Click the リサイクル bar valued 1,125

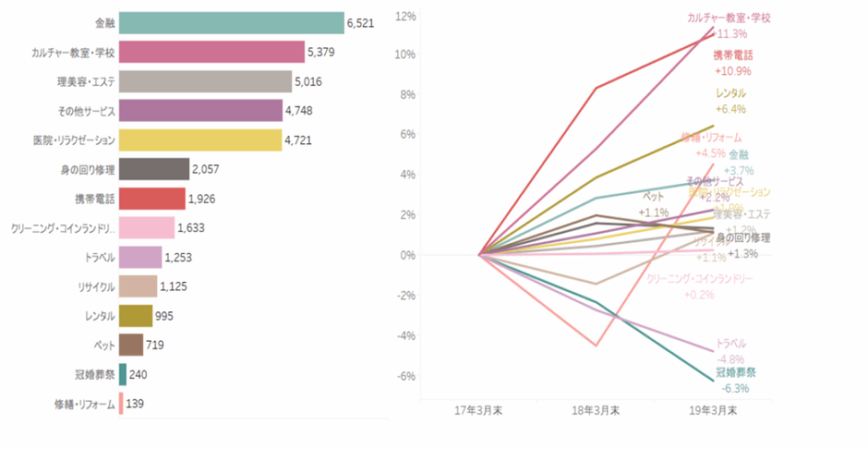point(138,286)
